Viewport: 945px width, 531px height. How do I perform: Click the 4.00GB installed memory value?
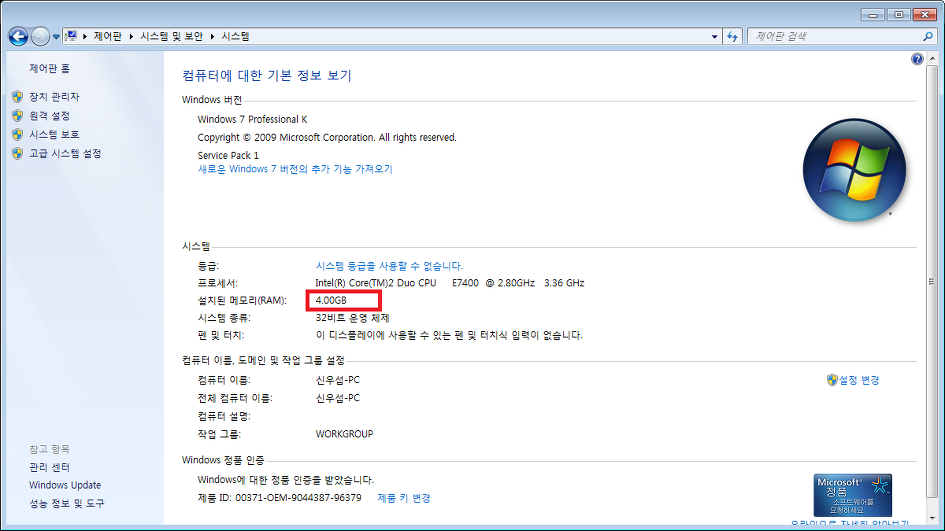point(331,300)
